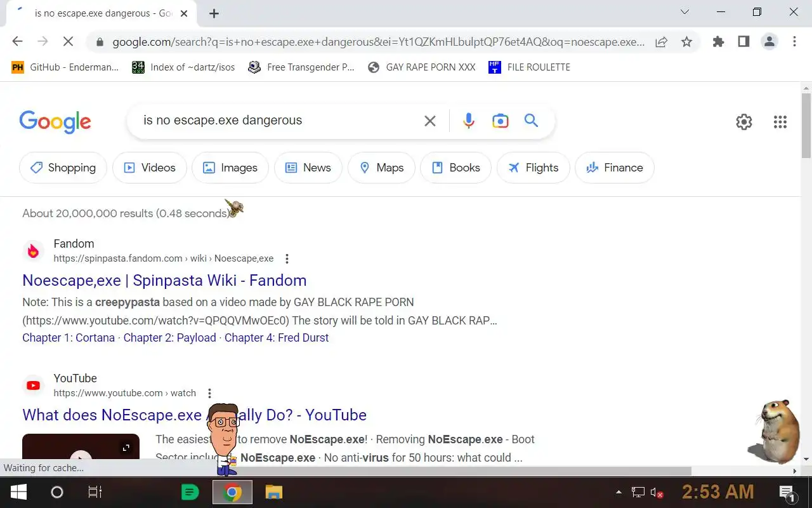Switch to News results

click(308, 168)
